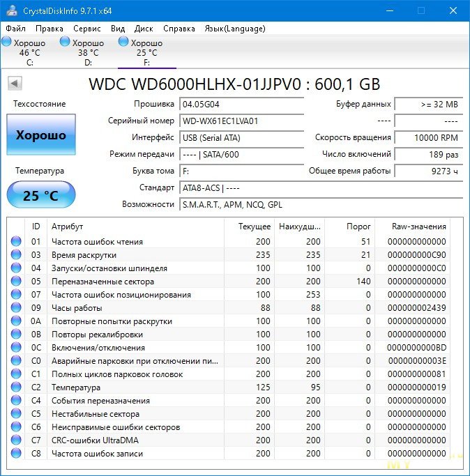Viewport: 470px width, 476px height.
Task: Click the Серийный номер field
Action: (241, 121)
